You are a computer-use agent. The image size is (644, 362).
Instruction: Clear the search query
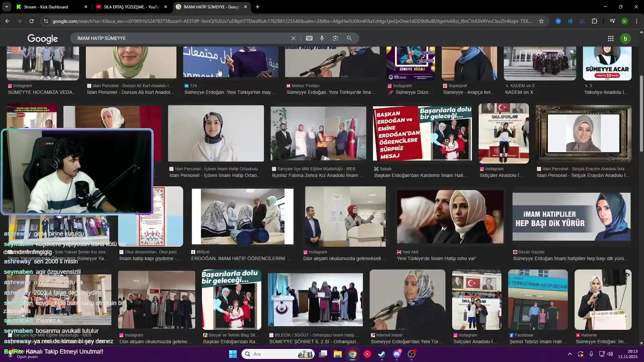(293, 38)
